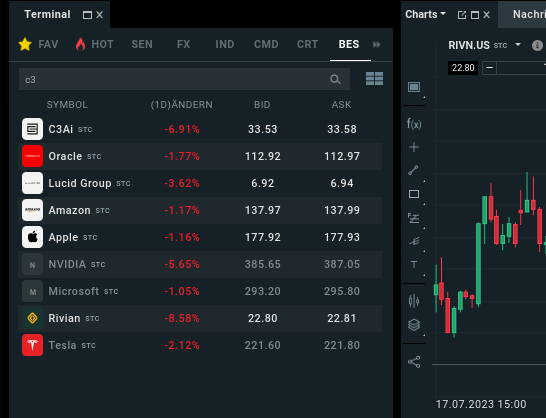This screenshot has width=546, height=418.
Task: Select the rectangle shape tool
Action: (x=414, y=194)
